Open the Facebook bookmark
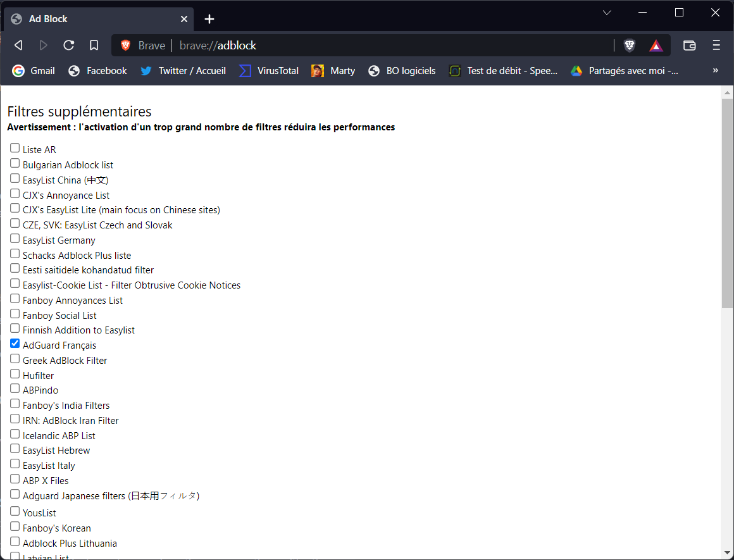 97,71
